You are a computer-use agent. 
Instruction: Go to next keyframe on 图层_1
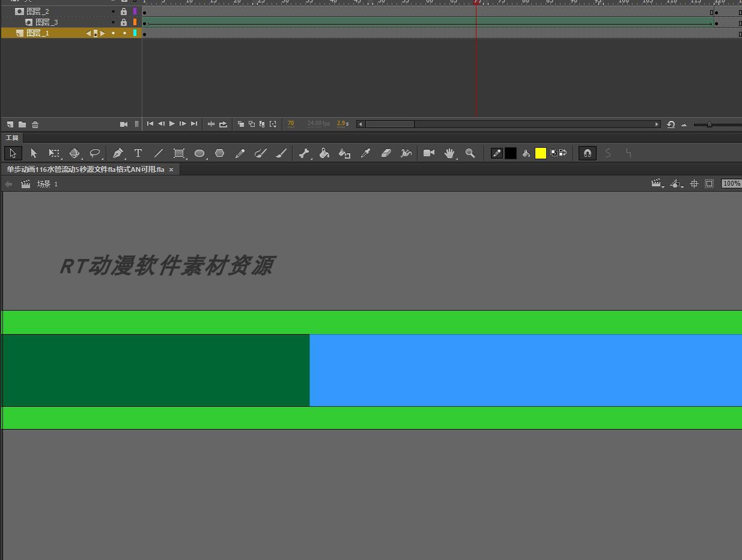[x=103, y=33]
